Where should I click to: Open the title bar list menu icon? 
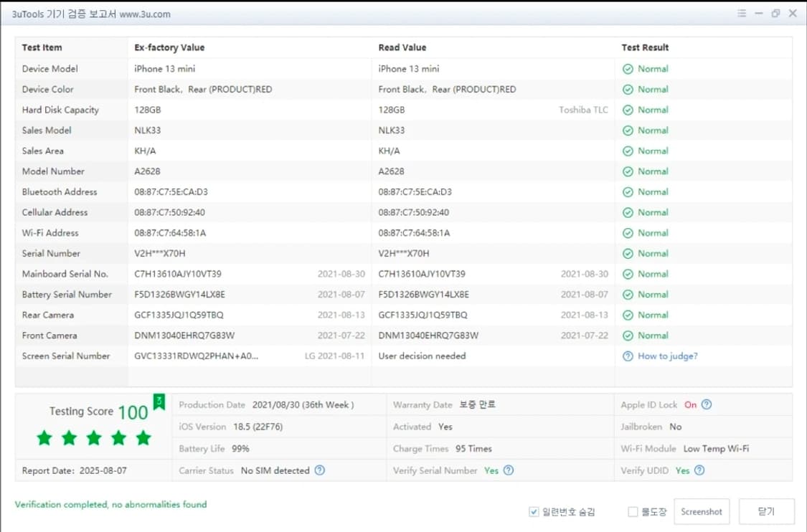click(x=742, y=14)
